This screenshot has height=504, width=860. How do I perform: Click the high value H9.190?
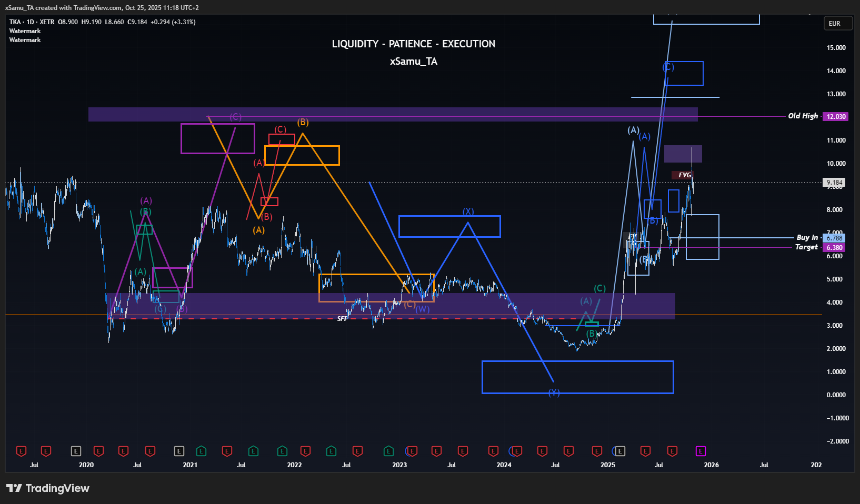tap(92, 22)
